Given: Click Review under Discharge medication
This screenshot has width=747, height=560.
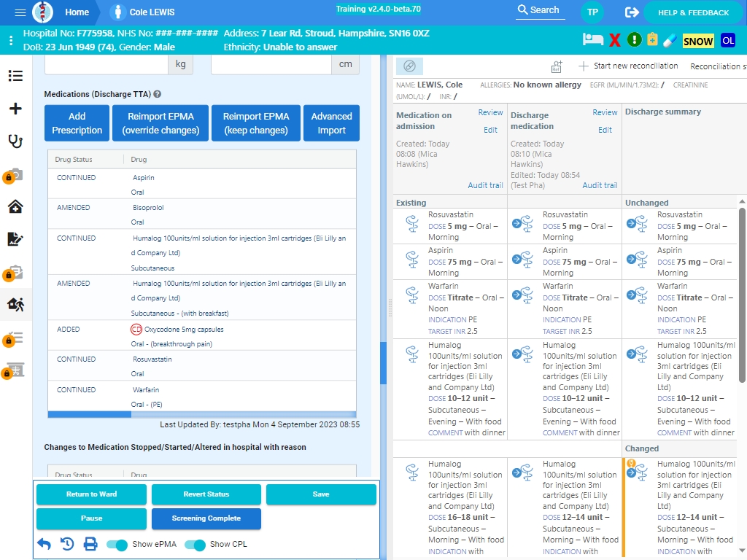Looking at the screenshot, I should click(605, 112).
